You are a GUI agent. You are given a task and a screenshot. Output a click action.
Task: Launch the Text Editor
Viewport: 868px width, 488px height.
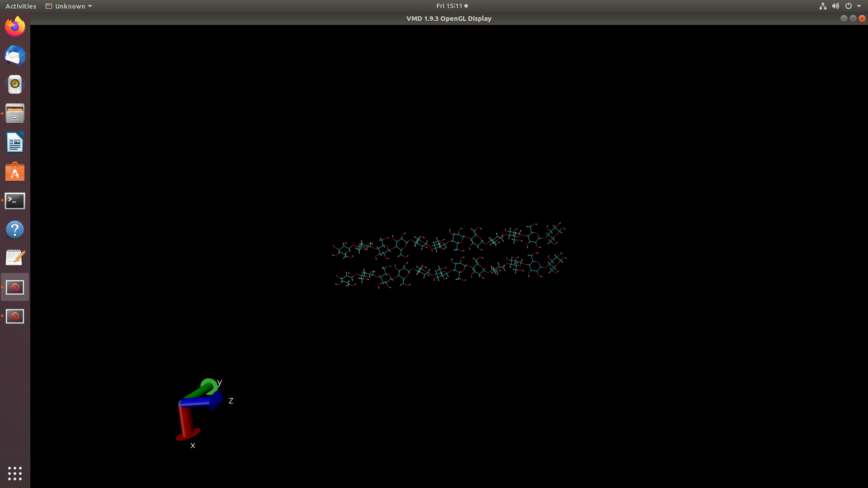point(15,258)
